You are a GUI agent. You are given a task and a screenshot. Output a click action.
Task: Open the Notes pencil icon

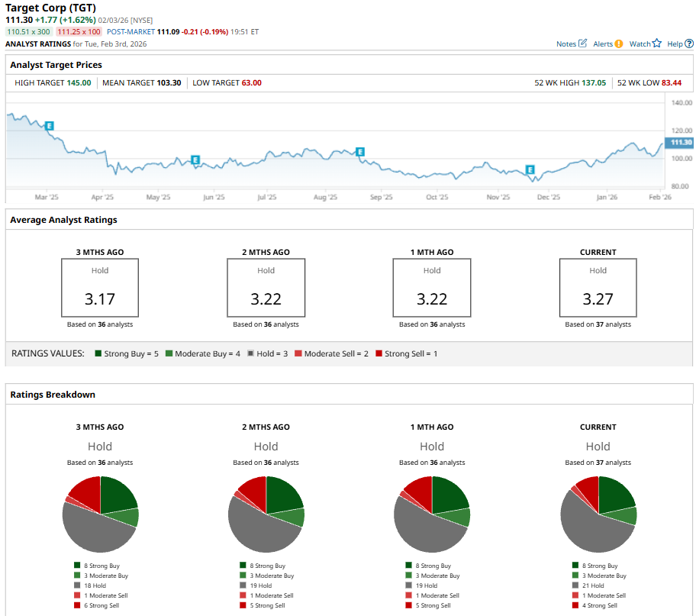point(583,44)
